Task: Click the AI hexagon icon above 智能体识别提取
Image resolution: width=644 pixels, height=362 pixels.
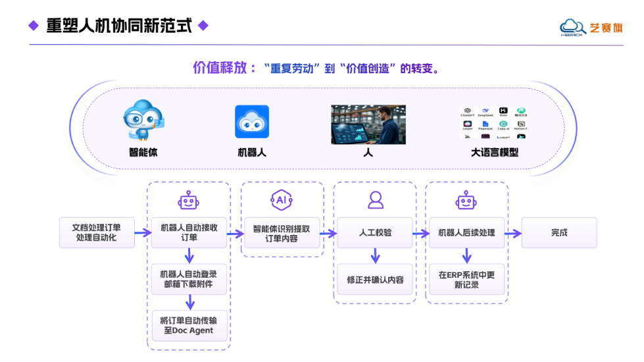Action: [x=282, y=200]
